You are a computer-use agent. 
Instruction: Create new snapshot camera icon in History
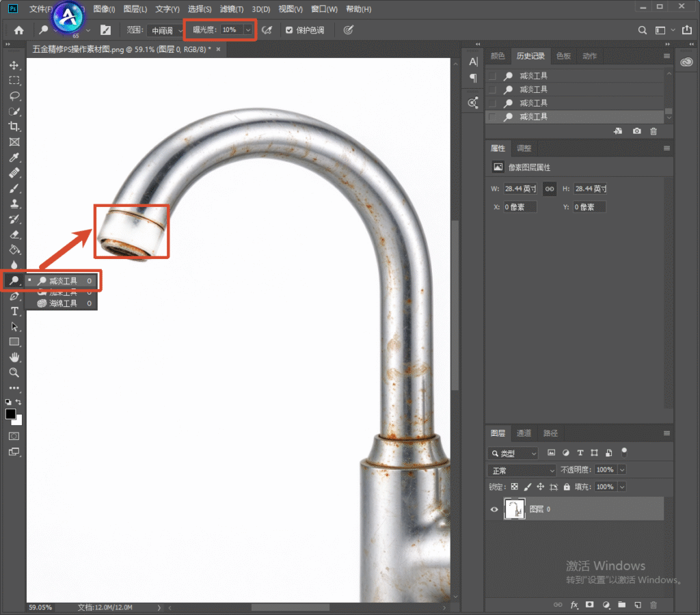(x=636, y=131)
